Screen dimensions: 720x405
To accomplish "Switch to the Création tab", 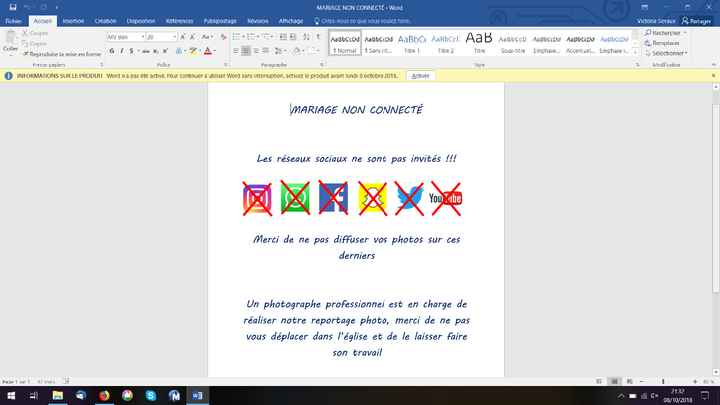I will tap(105, 21).
